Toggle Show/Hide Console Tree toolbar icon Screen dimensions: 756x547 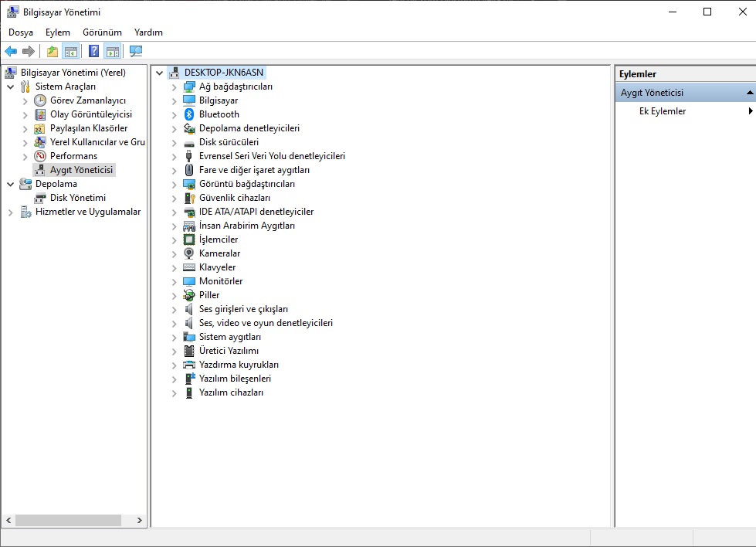(x=71, y=51)
